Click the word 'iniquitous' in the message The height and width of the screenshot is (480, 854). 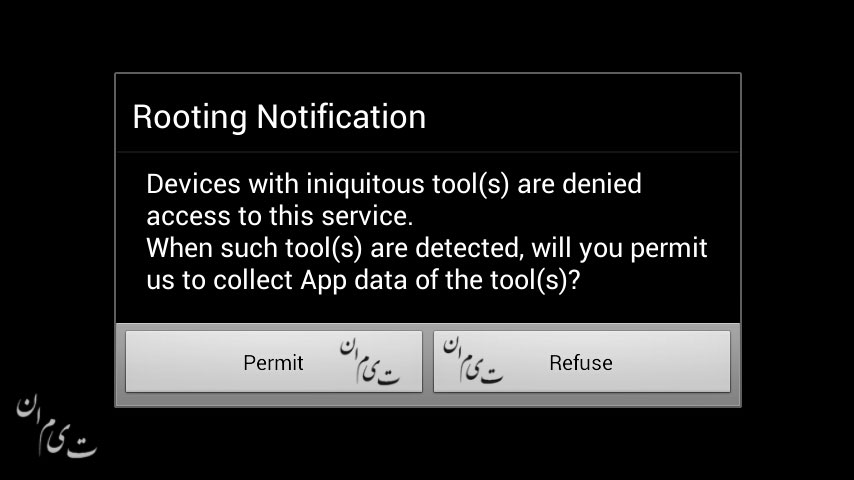click(365, 184)
